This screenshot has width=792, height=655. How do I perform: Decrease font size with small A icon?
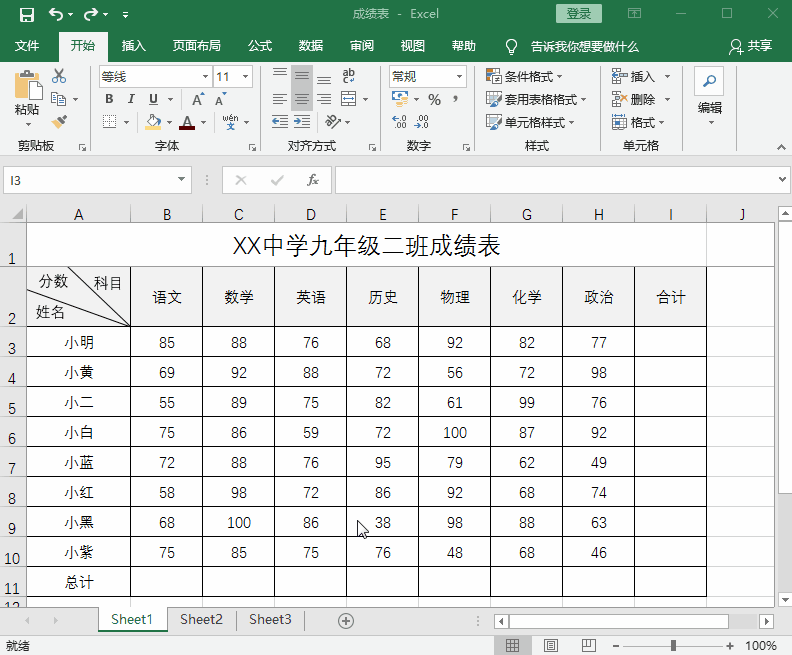pyautogui.click(x=221, y=99)
